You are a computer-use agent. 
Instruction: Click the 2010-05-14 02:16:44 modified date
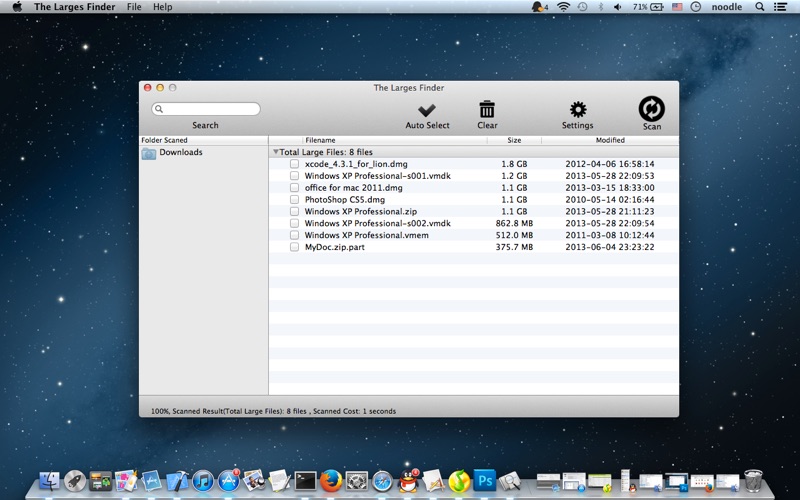click(x=610, y=199)
